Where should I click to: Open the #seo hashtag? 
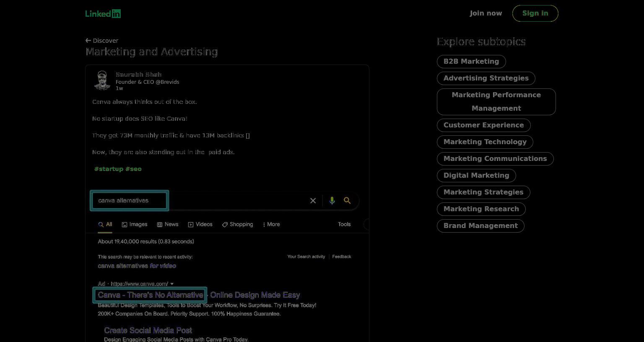[133, 169]
